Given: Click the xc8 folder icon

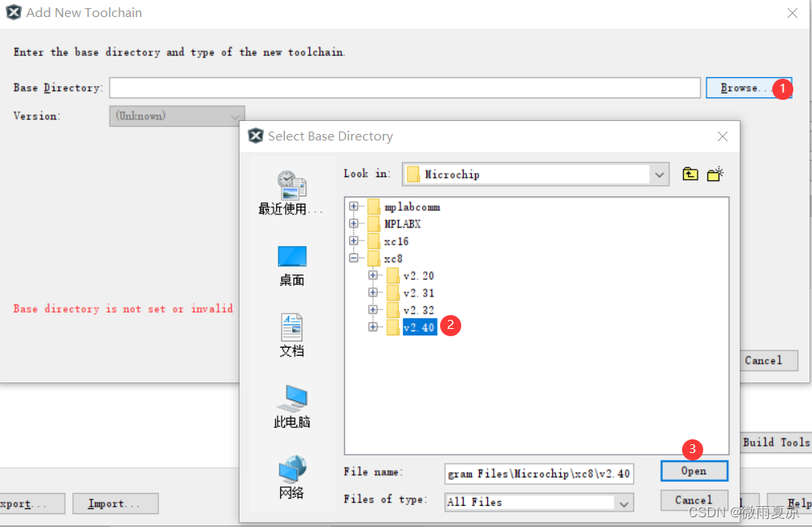Looking at the screenshot, I should pyautogui.click(x=374, y=258).
